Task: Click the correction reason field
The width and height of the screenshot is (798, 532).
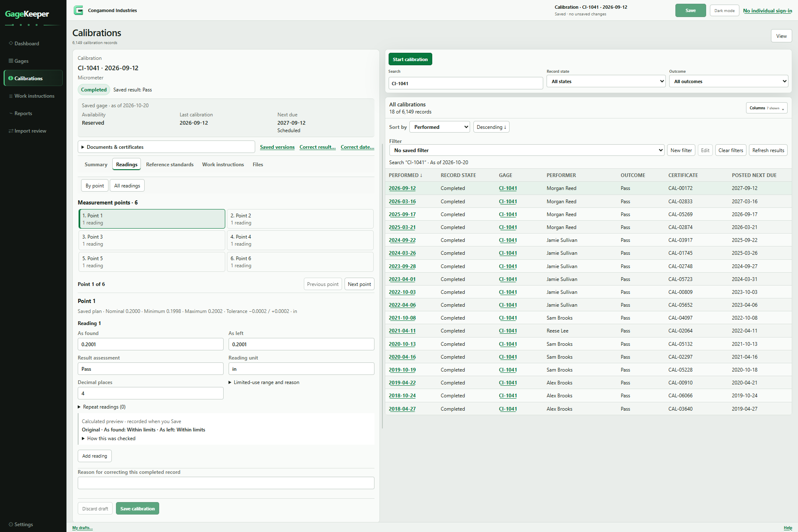Action: pyautogui.click(x=226, y=483)
